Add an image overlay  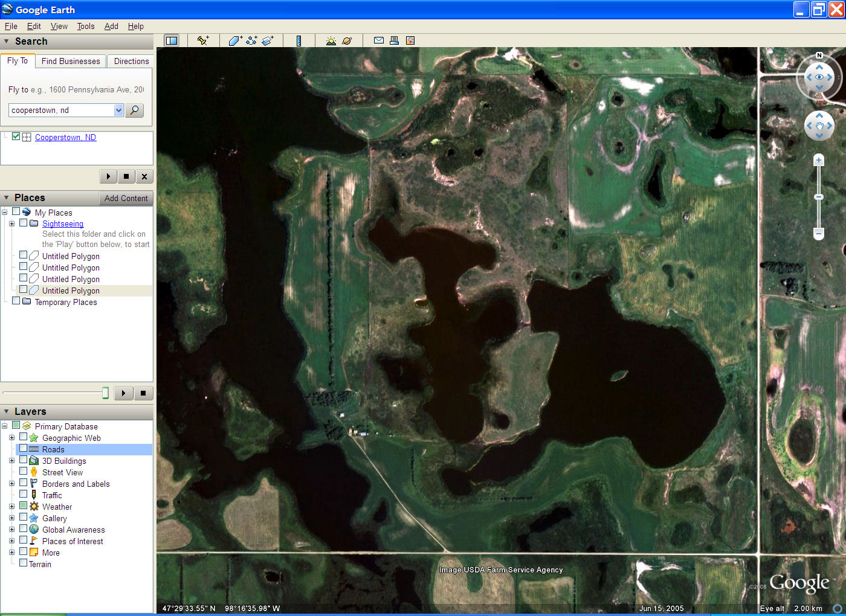tap(268, 40)
